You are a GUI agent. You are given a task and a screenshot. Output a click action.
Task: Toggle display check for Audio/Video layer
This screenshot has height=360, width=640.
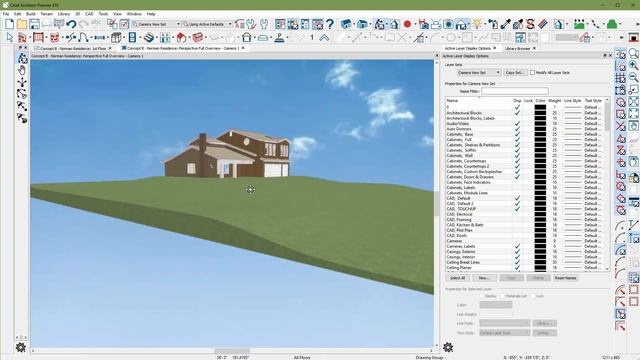tap(517, 123)
